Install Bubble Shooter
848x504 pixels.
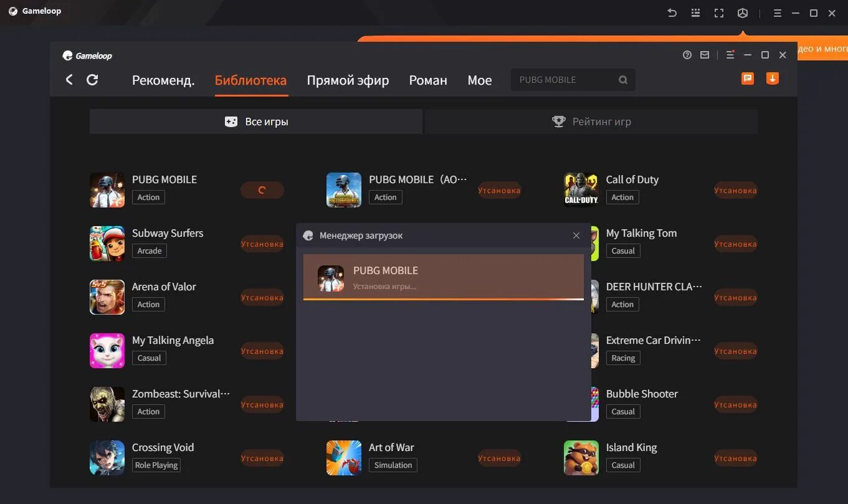[736, 405]
